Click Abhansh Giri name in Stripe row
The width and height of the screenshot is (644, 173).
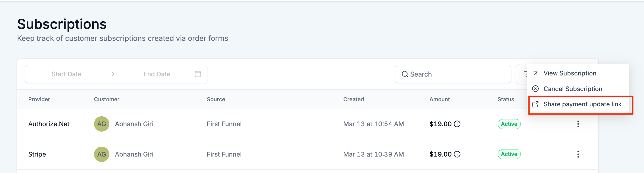pos(134,154)
